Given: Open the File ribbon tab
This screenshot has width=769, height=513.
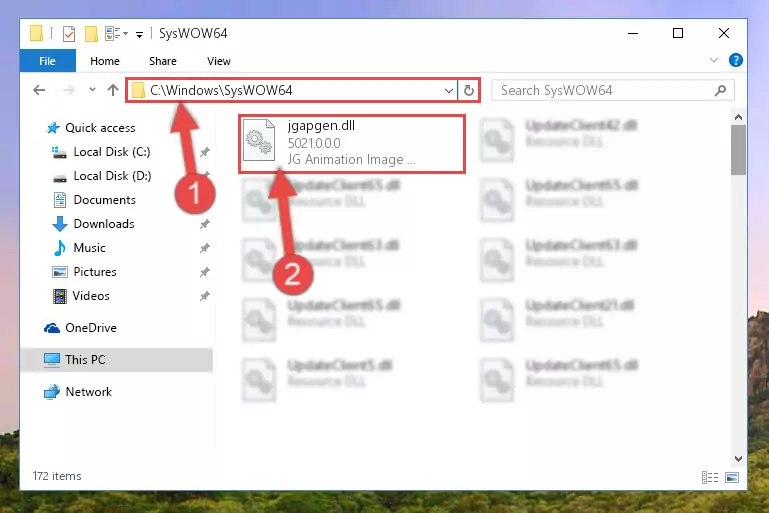Looking at the screenshot, I should [48, 61].
